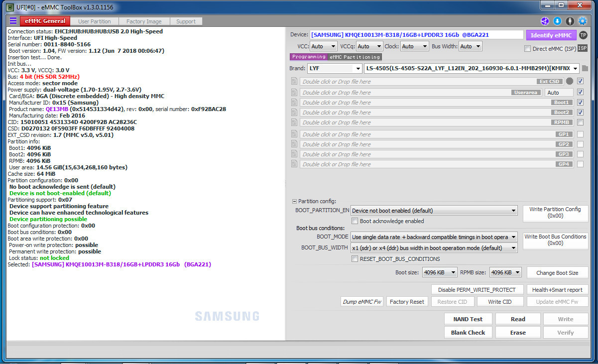This screenshot has height=364, width=598.
Task: Open the RPMB size dropdown
Action: [x=505, y=272]
